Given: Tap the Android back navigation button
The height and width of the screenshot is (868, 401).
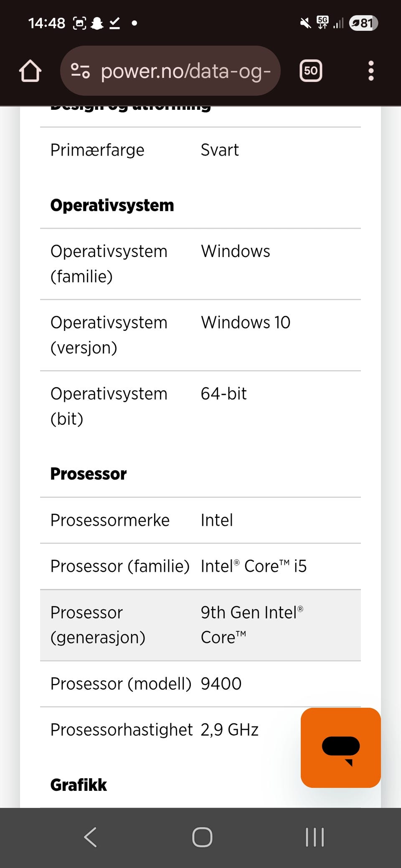Looking at the screenshot, I should coord(90,837).
